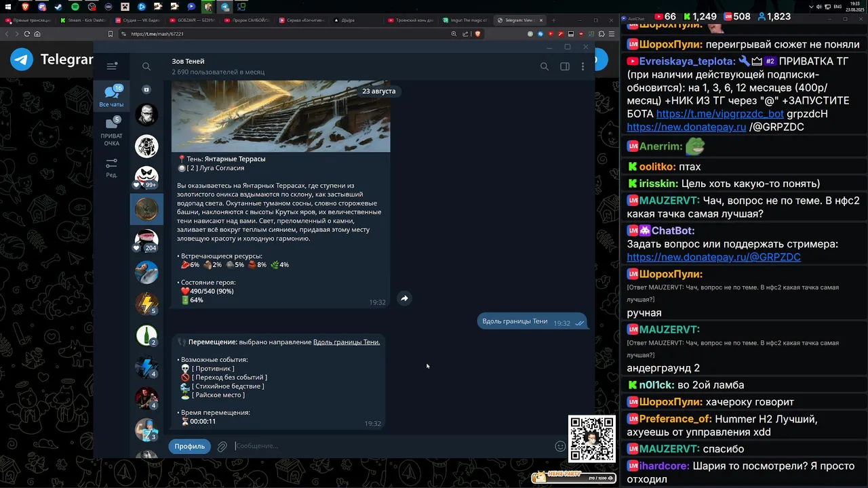Click the MEME PARTY progress bar
Viewport: 868px width, 488px height.
coord(572,477)
